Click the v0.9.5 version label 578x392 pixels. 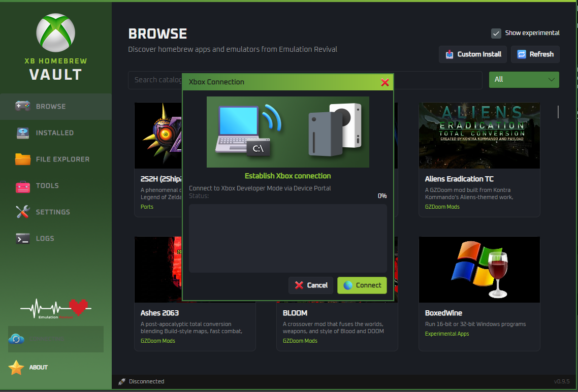coord(562,382)
